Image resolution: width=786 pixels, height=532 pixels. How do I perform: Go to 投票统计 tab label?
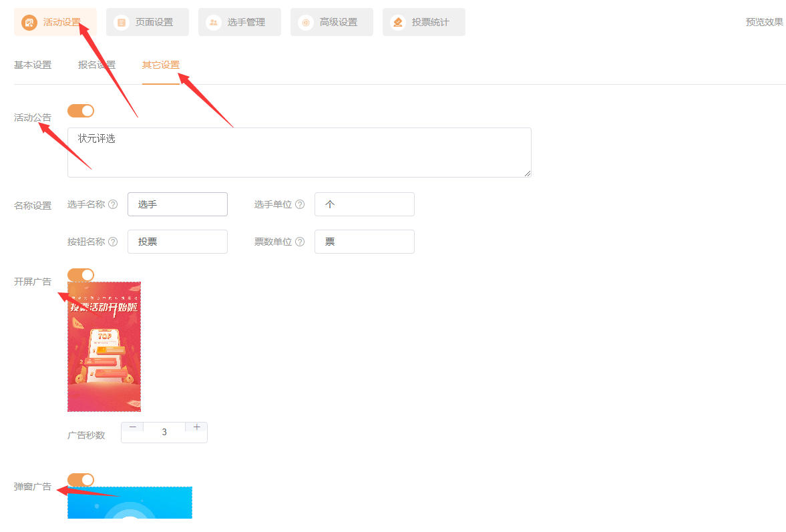pyautogui.click(x=431, y=22)
